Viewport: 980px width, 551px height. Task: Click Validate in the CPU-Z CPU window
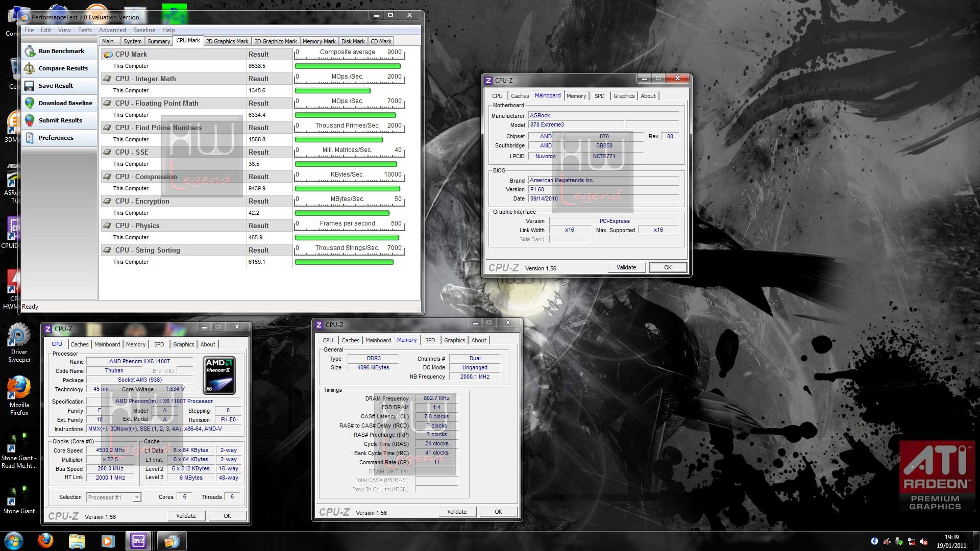[186, 516]
